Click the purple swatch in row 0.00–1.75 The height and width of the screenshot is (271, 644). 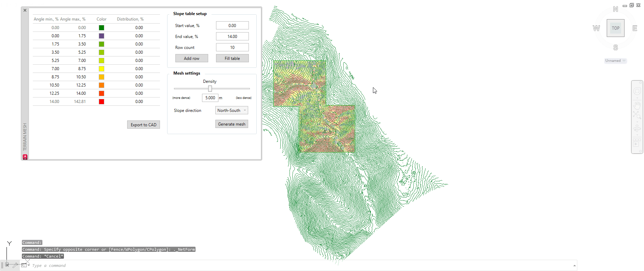[102, 36]
